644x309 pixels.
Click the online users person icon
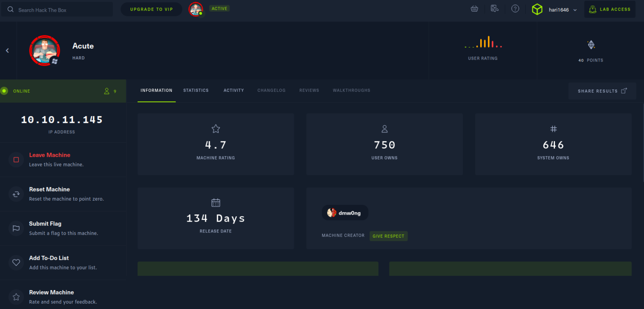107,91
